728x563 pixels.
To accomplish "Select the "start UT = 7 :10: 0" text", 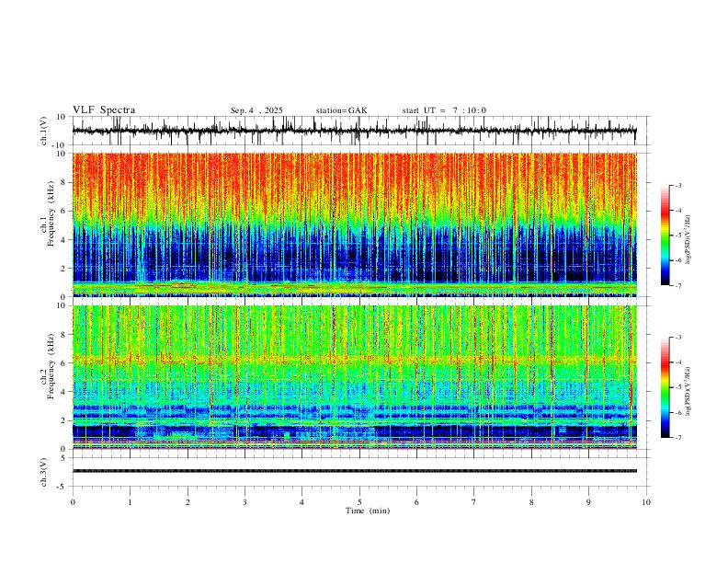I will [x=444, y=110].
